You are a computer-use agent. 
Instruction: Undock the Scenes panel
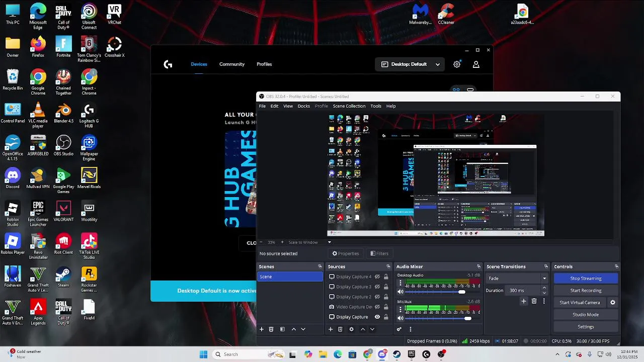click(x=319, y=267)
